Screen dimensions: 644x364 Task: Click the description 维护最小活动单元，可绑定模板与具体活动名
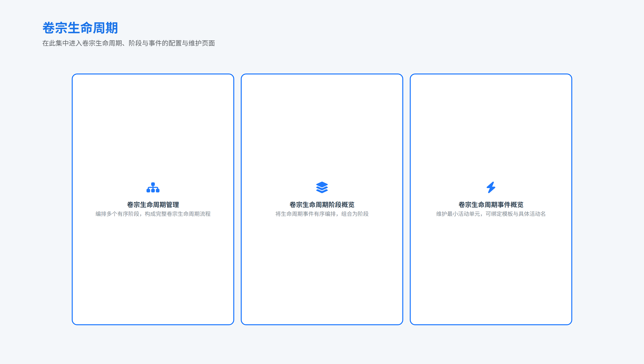[x=491, y=214]
